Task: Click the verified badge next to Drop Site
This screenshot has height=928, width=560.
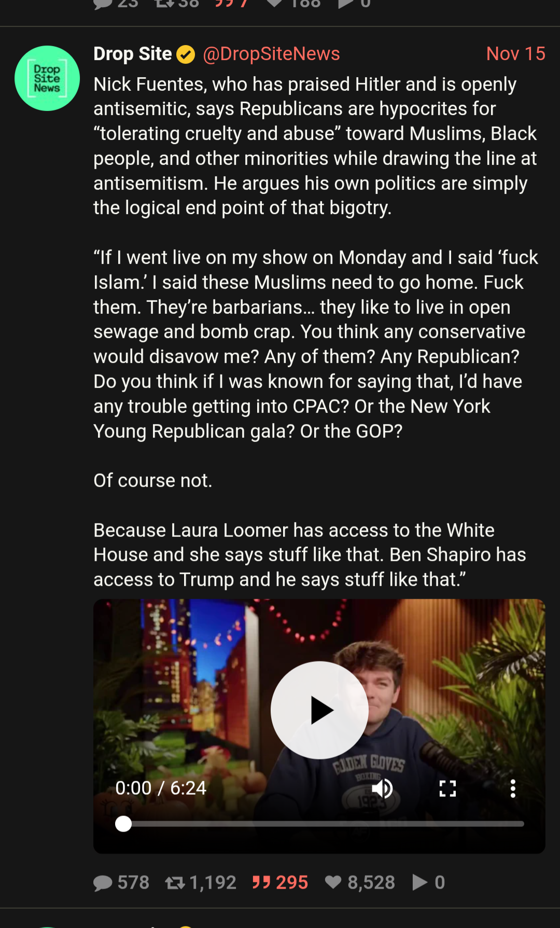Action: click(x=186, y=54)
